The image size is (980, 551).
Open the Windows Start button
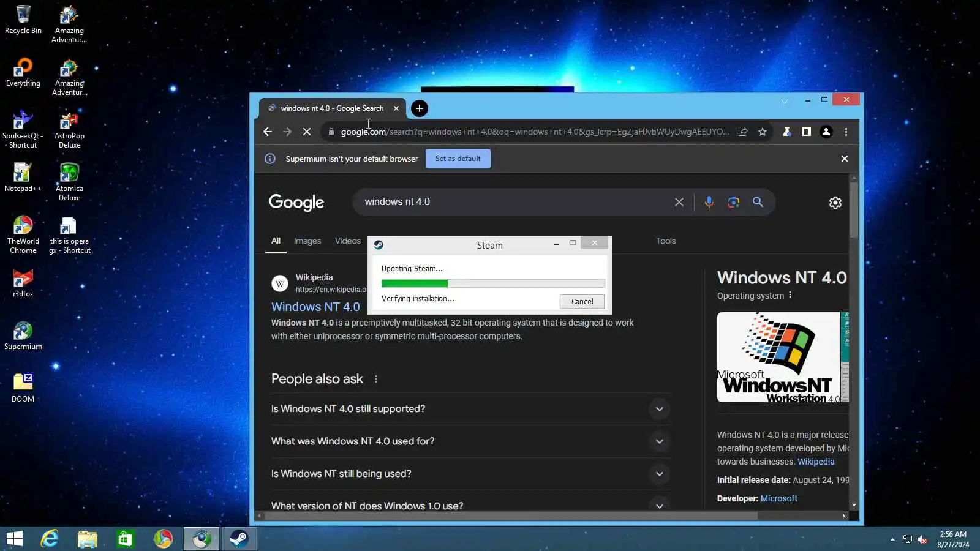point(15,539)
